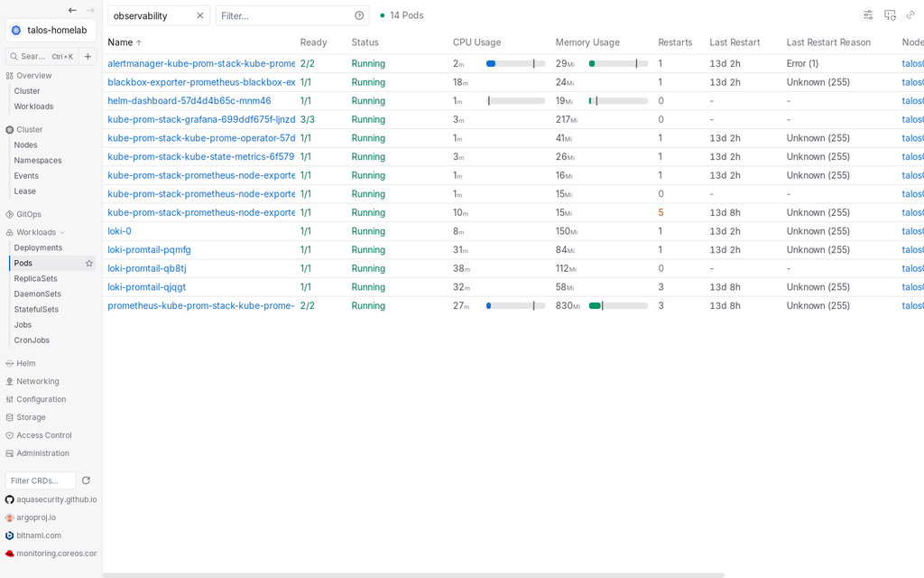
Task: Refresh the CRD list icon
Action: [86, 480]
